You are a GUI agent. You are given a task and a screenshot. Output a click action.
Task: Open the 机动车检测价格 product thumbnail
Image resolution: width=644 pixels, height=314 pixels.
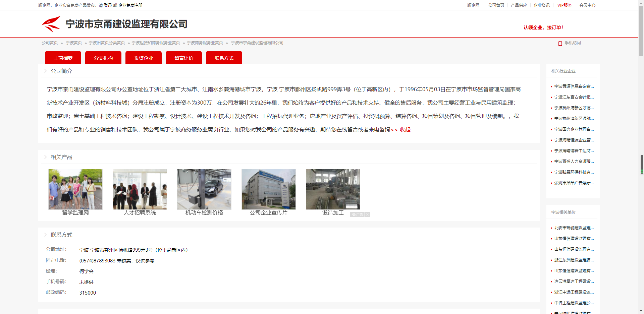[204, 189]
